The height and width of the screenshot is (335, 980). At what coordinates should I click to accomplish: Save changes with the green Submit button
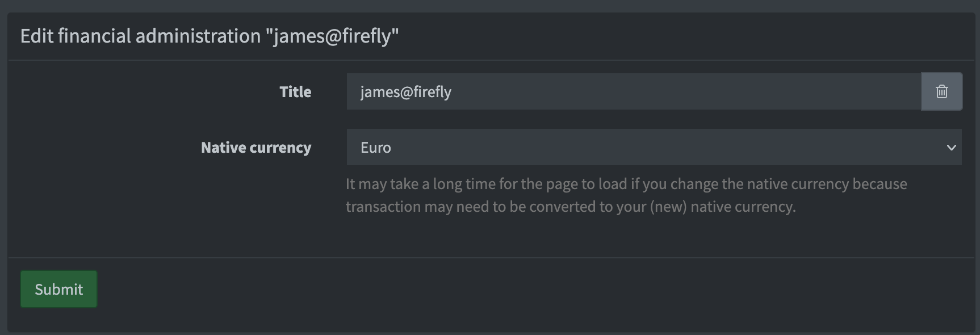[x=58, y=288]
